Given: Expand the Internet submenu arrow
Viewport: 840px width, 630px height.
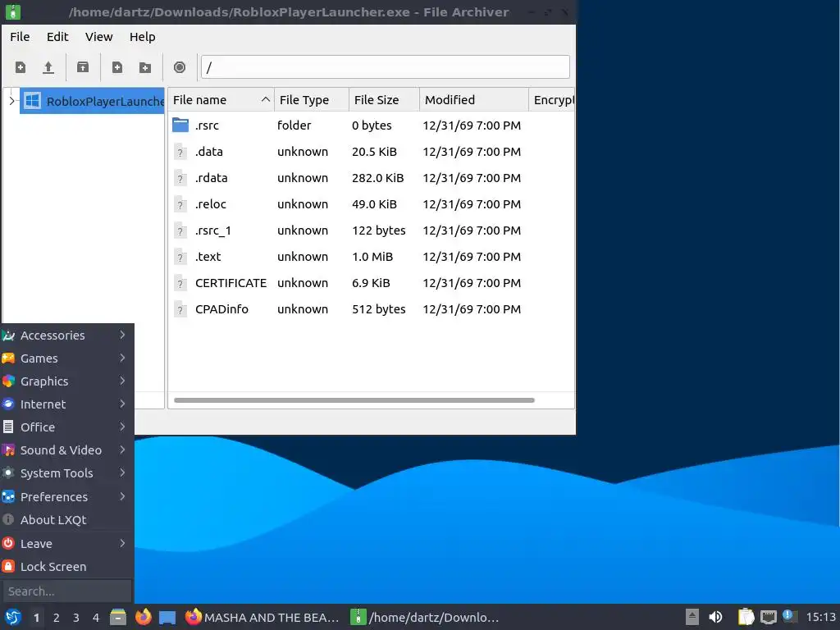Looking at the screenshot, I should [122, 404].
